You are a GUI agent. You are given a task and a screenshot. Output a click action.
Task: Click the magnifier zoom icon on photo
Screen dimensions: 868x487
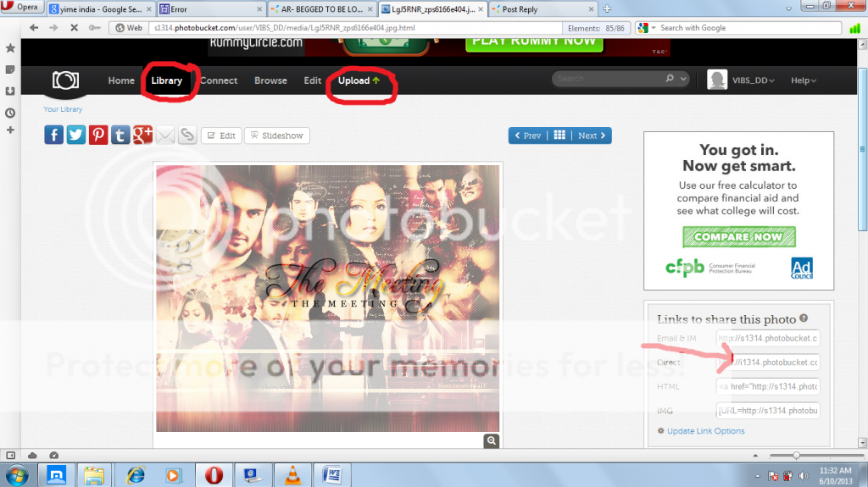point(492,440)
